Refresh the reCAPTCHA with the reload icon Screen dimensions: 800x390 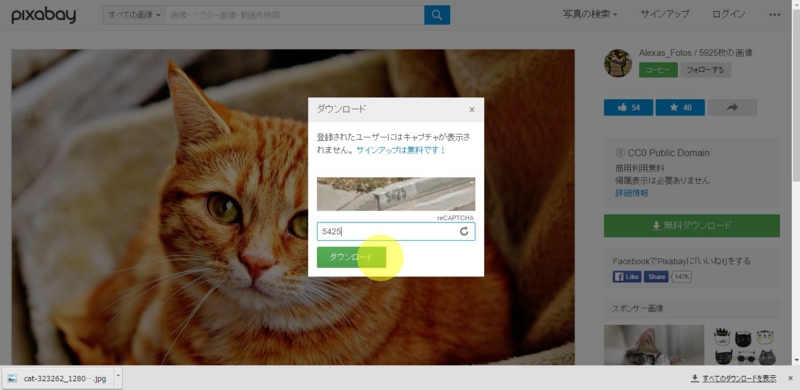pyautogui.click(x=464, y=231)
